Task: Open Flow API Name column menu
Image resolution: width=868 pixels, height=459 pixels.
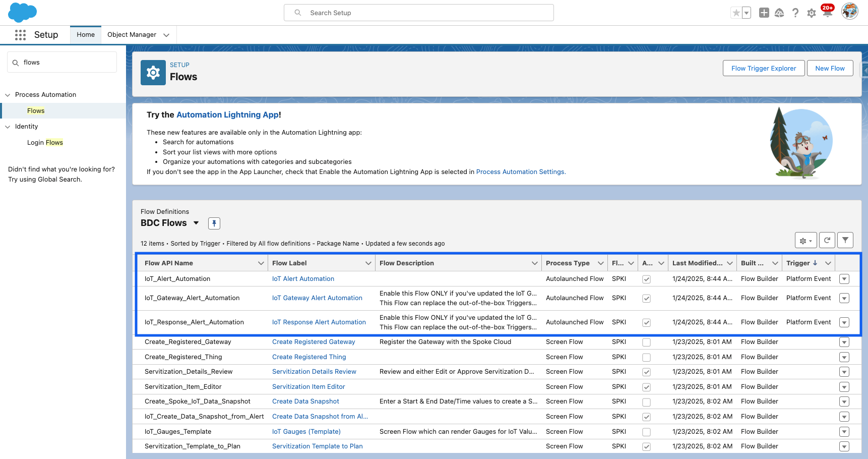Action: [261, 263]
